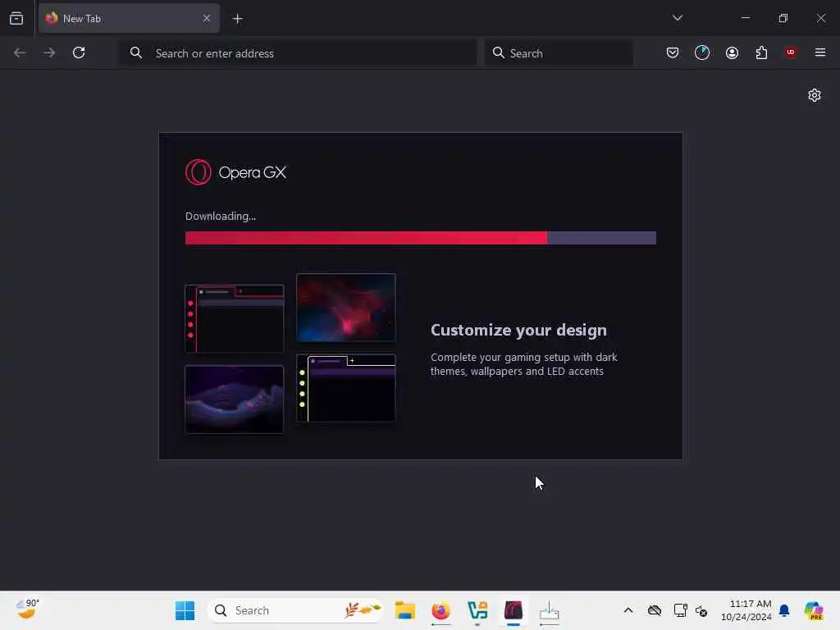Screen dimensions: 840x630
Task: Open the recent browsing tabs view icon
Action: (16, 18)
